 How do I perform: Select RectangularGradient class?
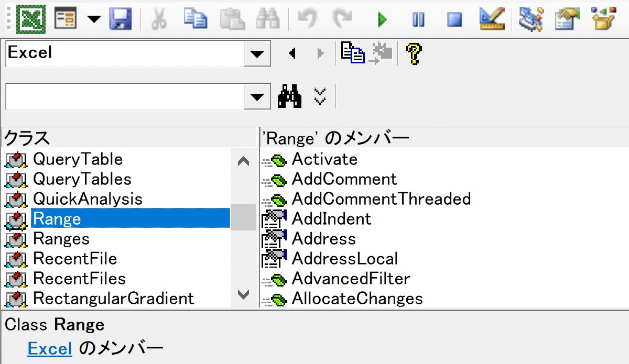113,299
